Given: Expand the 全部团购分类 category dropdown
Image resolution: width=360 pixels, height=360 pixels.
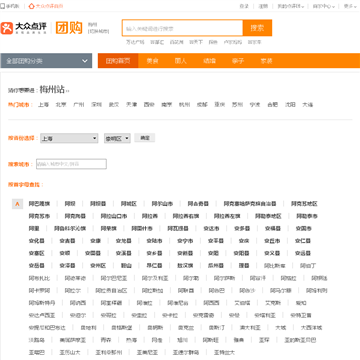Looking at the screenshot, I should (x=46, y=61).
